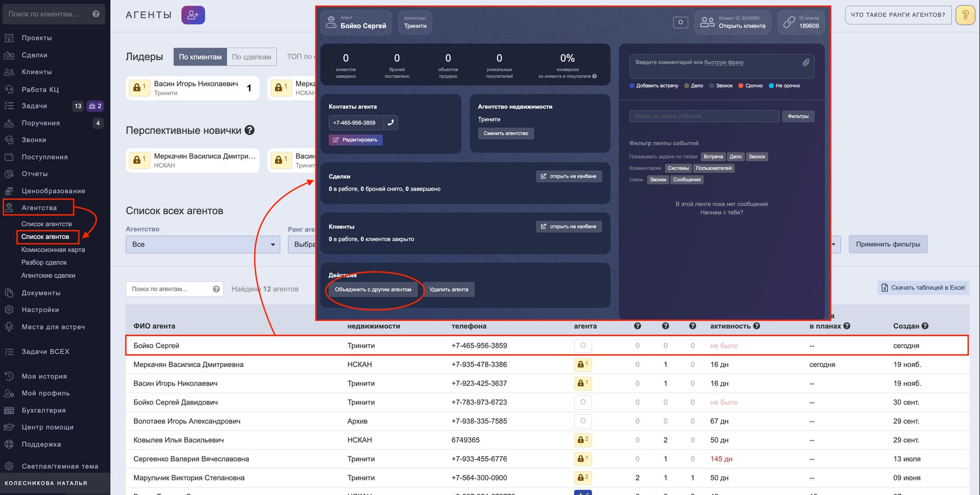Click the paperclip attachment icon in comment box

pos(806,62)
